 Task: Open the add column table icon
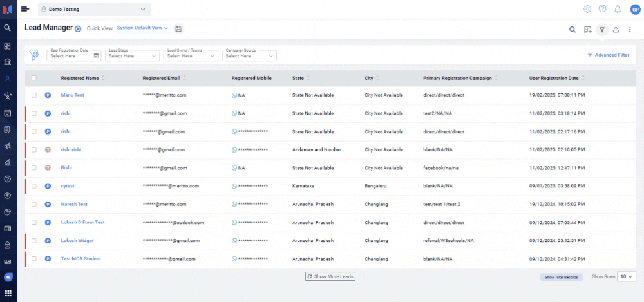point(588,30)
